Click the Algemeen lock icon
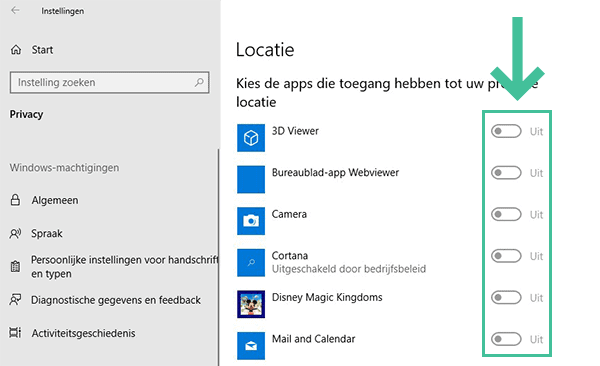 [15, 200]
